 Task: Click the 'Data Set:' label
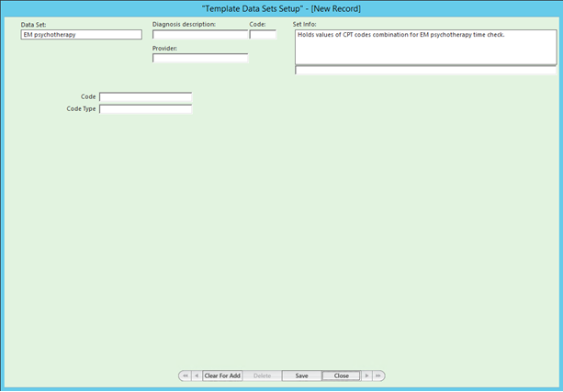[33, 25]
